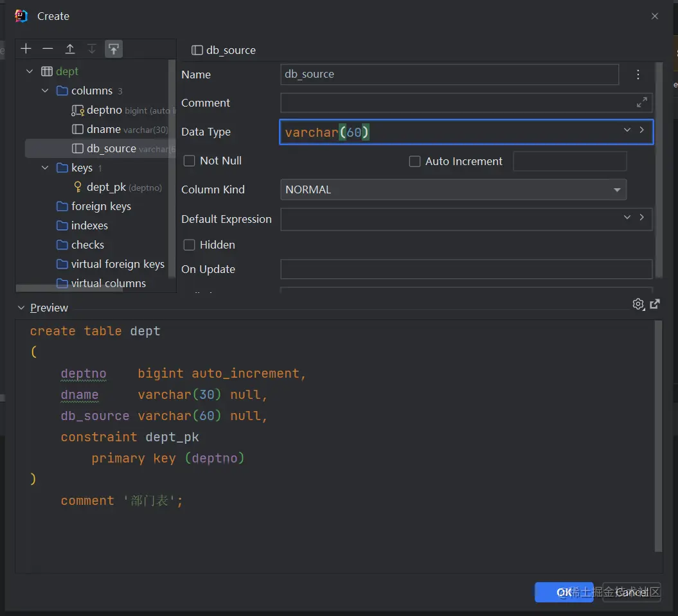
Task: Expand the Comment field with diagonal arrows icon
Action: pos(641,102)
